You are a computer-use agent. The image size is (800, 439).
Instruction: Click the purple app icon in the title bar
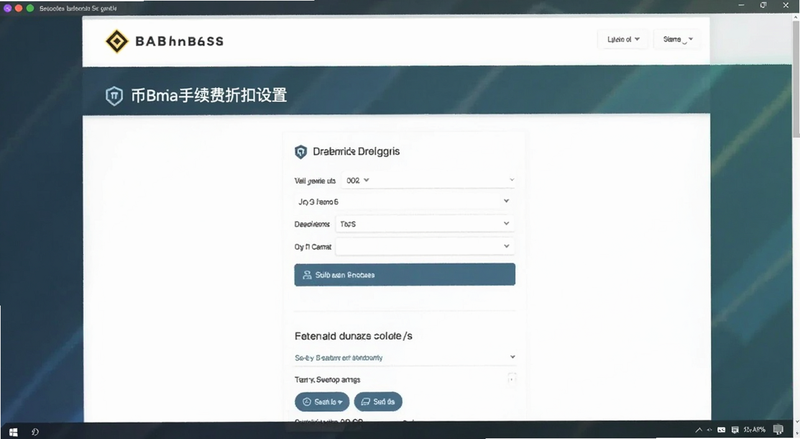8,8
